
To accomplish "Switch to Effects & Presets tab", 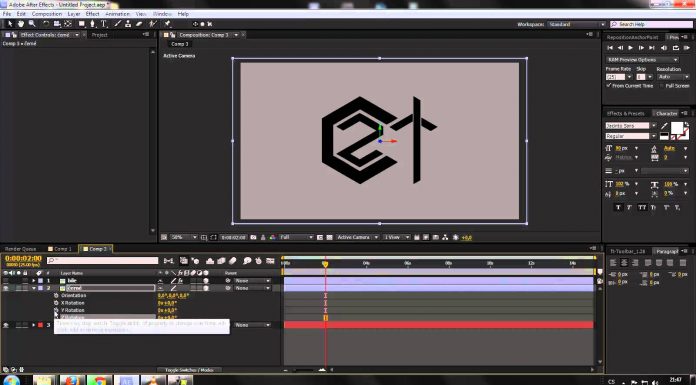I will click(626, 114).
